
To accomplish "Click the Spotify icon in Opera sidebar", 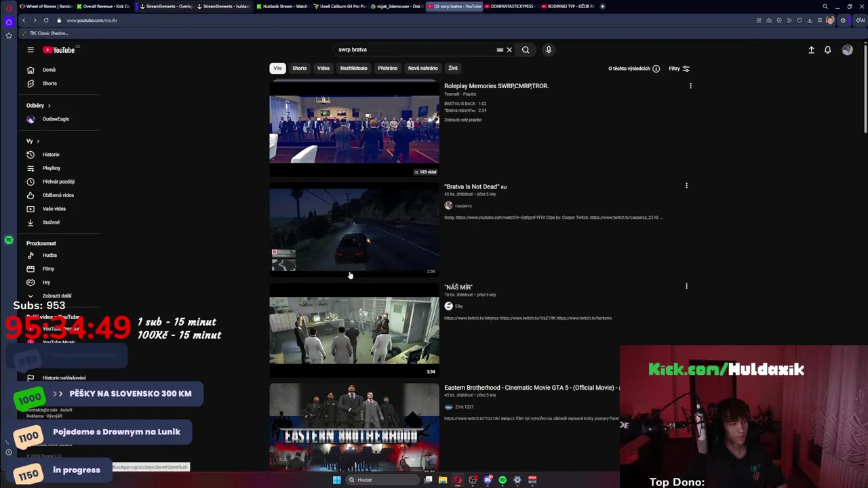I will (9, 240).
